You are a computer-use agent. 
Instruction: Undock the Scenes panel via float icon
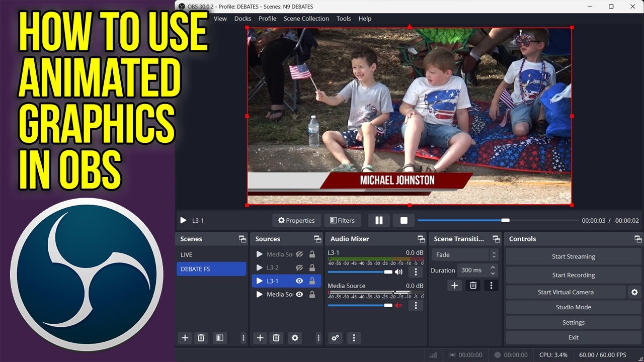243,239
